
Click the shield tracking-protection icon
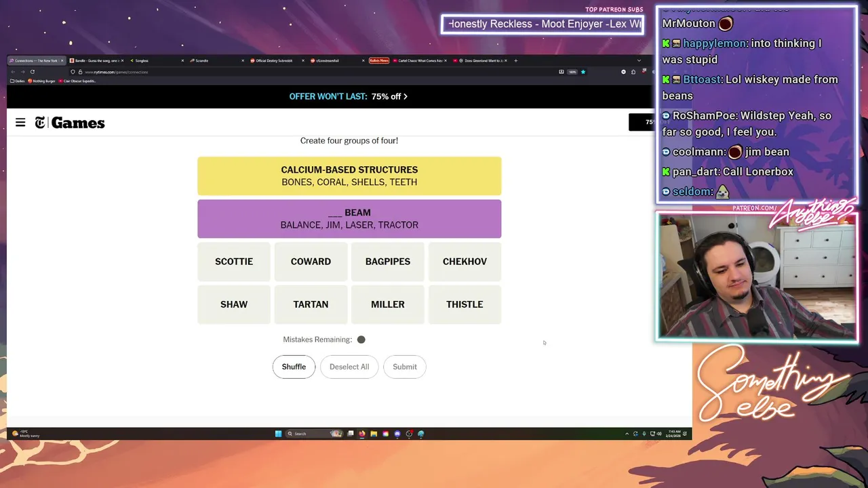pyautogui.click(x=73, y=72)
